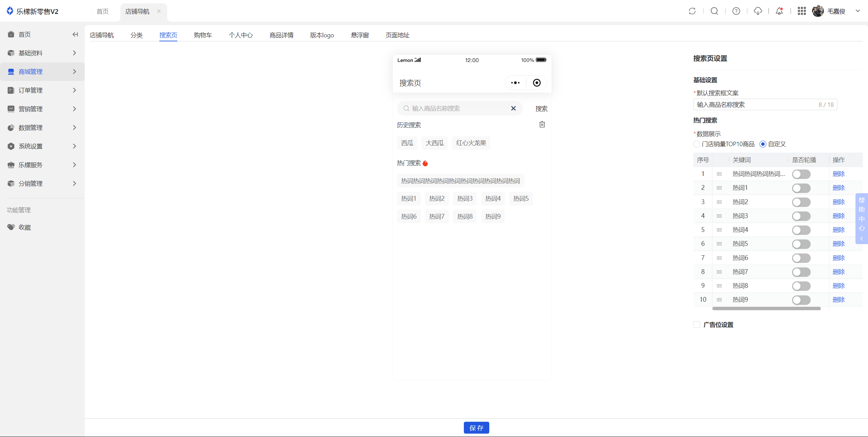Viewport: 868px width, 437px height.
Task: Enable the 广告位设置 checkbox
Action: pyautogui.click(x=697, y=324)
